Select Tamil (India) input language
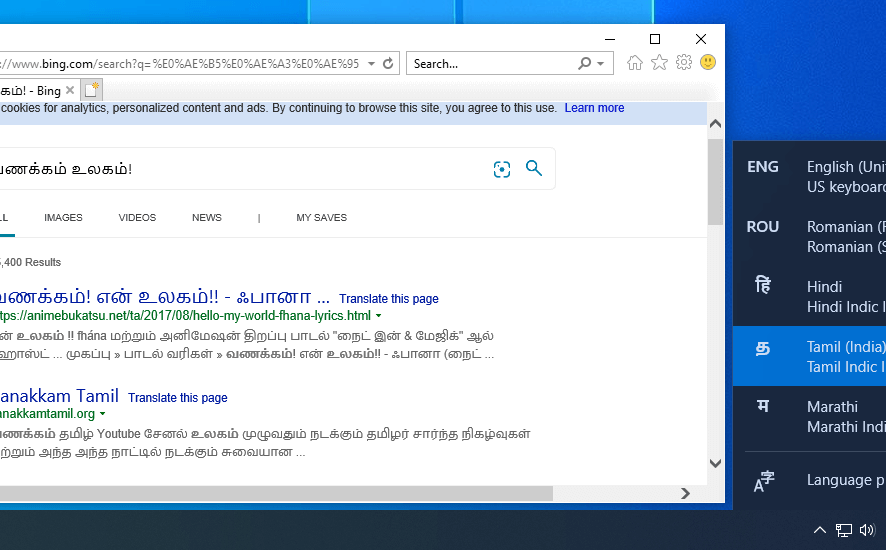This screenshot has width=886, height=550. coord(809,356)
